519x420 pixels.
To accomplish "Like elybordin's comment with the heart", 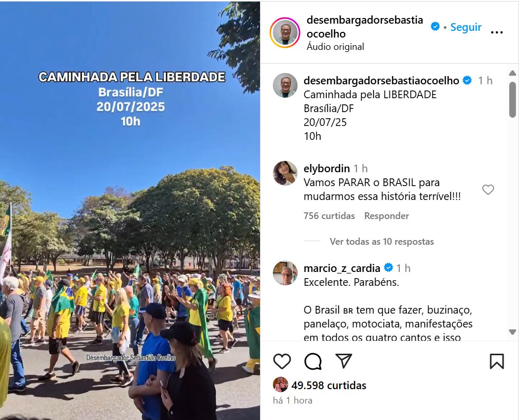I will click(x=488, y=190).
